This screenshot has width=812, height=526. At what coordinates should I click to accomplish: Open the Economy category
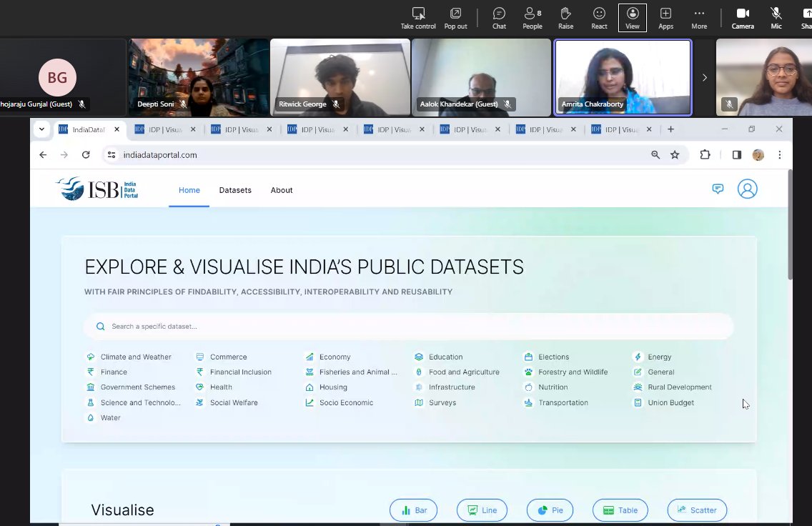pos(328,357)
